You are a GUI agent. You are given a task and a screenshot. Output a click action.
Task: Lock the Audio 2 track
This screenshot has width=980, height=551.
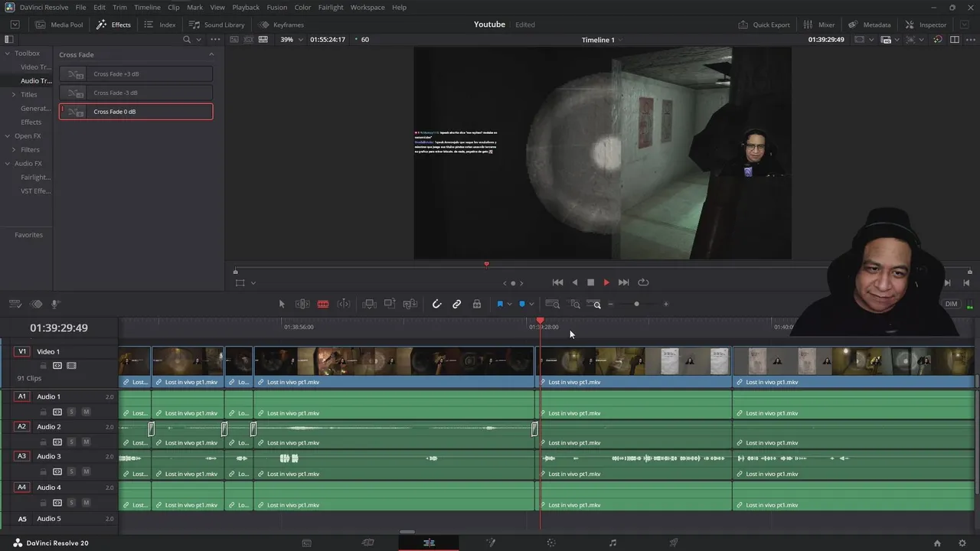coord(44,442)
